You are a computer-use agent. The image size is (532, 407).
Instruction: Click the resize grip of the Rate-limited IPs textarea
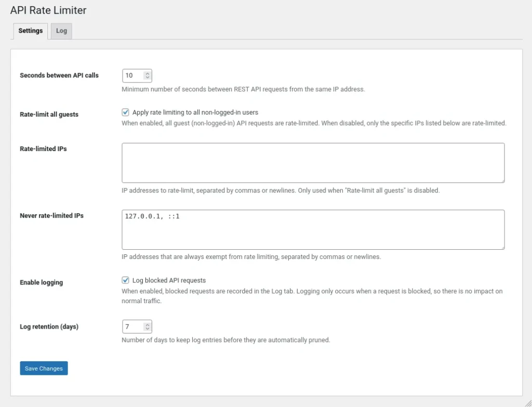pos(502,181)
